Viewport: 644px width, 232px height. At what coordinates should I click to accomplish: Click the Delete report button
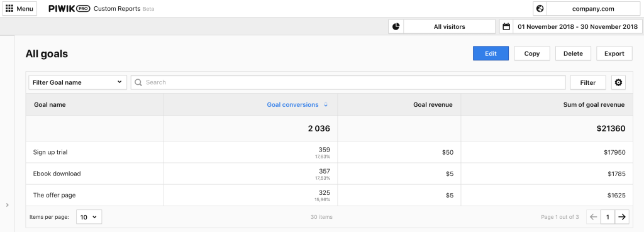(573, 53)
